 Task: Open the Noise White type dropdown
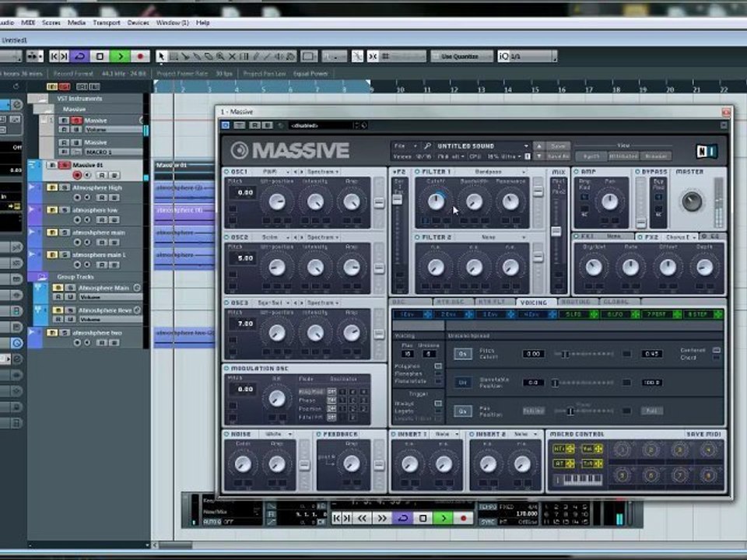[x=279, y=434]
